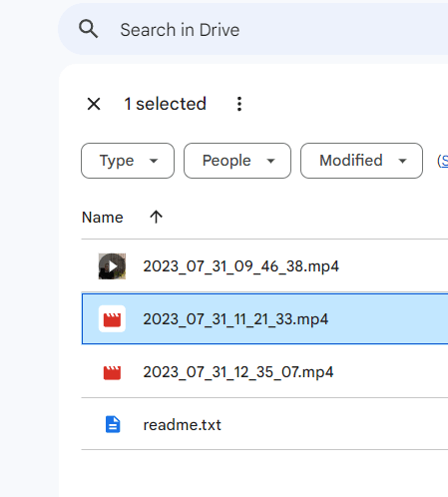The image size is (448, 497).
Task: Clear selection with the X icon
Action: 94,104
